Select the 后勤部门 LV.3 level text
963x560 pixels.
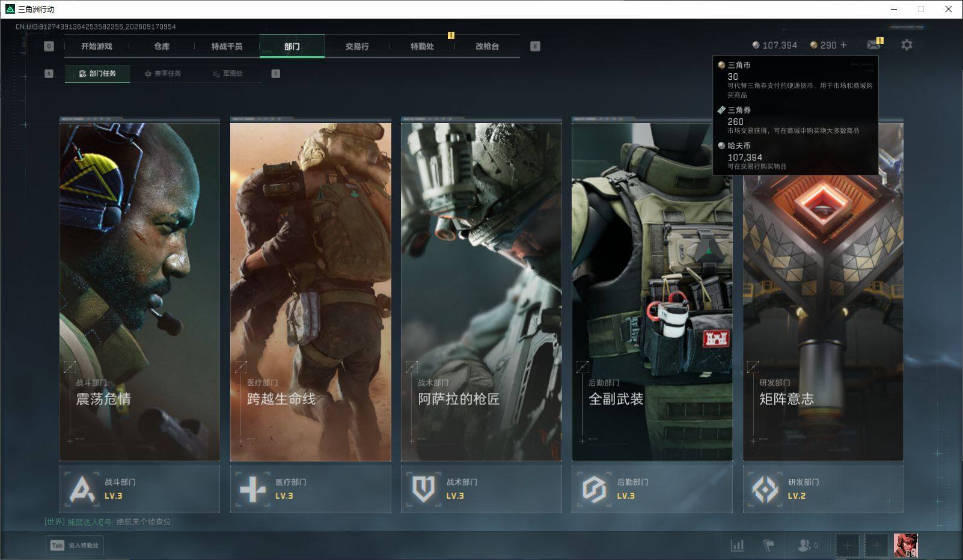626,496
